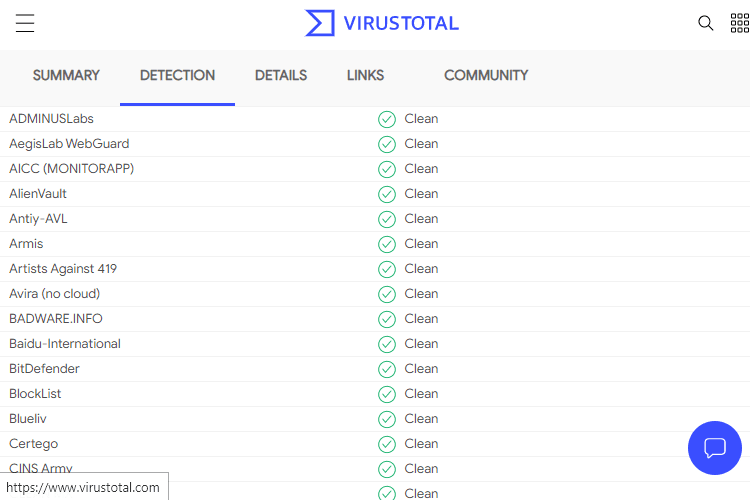Select the Certego vendor name
The height and width of the screenshot is (500, 750).
click(33, 444)
